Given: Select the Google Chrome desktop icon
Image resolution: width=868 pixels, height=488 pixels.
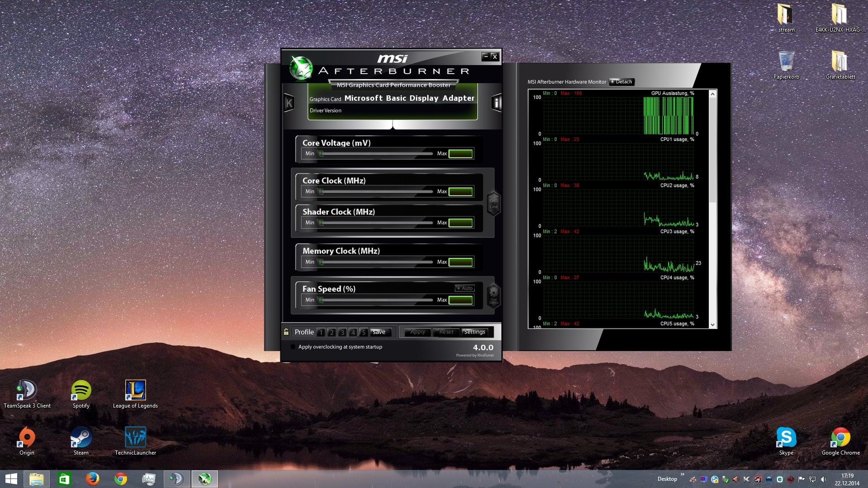Looking at the screenshot, I should coord(840,441).
